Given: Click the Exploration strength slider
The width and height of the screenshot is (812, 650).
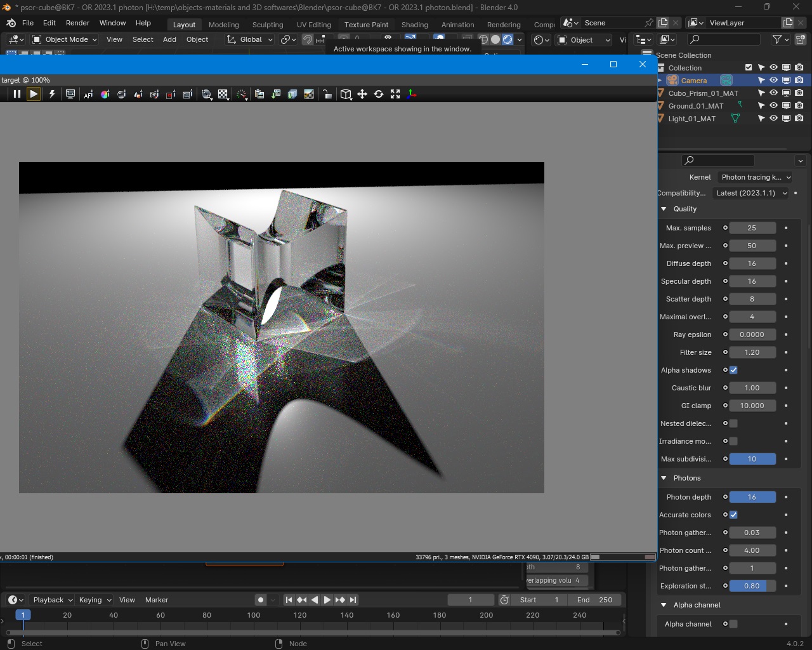Looking at the screenshot, I should [x=752, y=586].
